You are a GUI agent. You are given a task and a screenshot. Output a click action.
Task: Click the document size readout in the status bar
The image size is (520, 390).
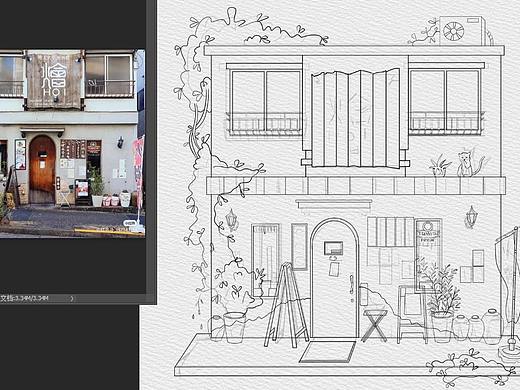(x=24, y=298)
